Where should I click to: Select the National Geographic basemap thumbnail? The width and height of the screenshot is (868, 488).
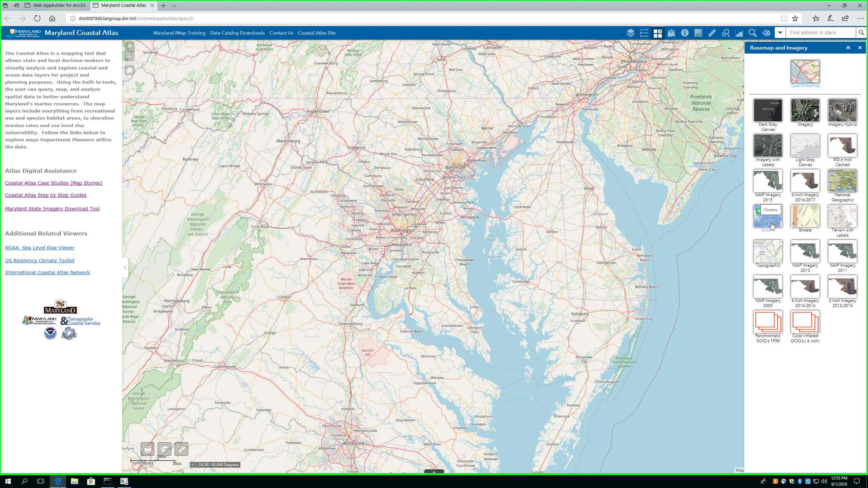(842, 181)
